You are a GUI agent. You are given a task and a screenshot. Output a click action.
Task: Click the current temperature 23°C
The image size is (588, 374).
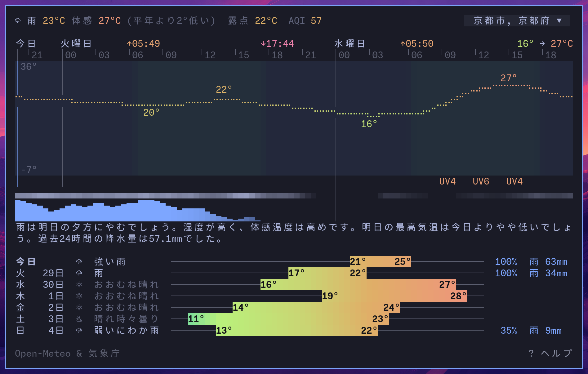tap(54, 21)
